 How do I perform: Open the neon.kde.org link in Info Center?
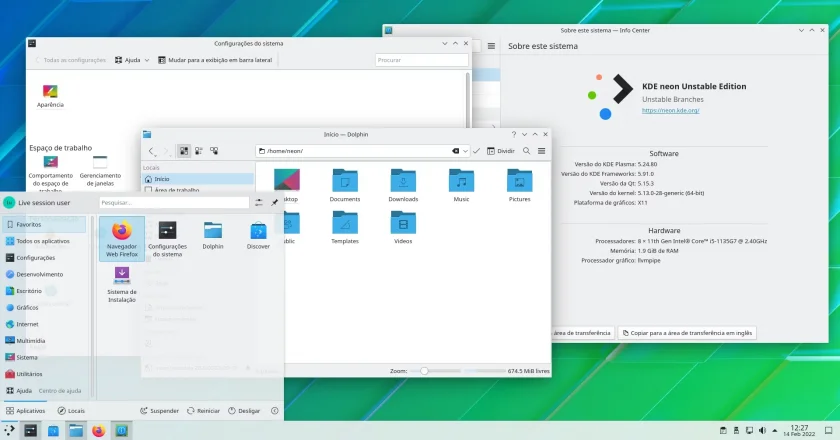(x=670, y=110)
